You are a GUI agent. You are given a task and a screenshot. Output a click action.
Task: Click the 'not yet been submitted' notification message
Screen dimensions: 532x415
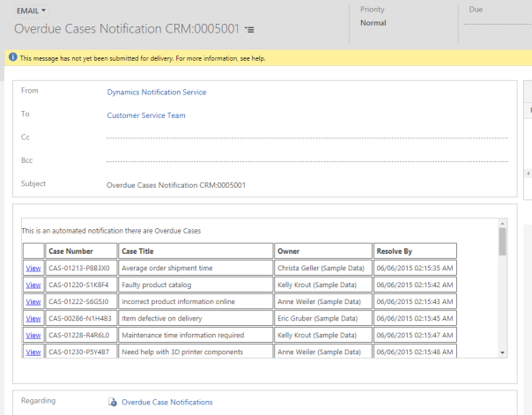click(x=143, y=58)
